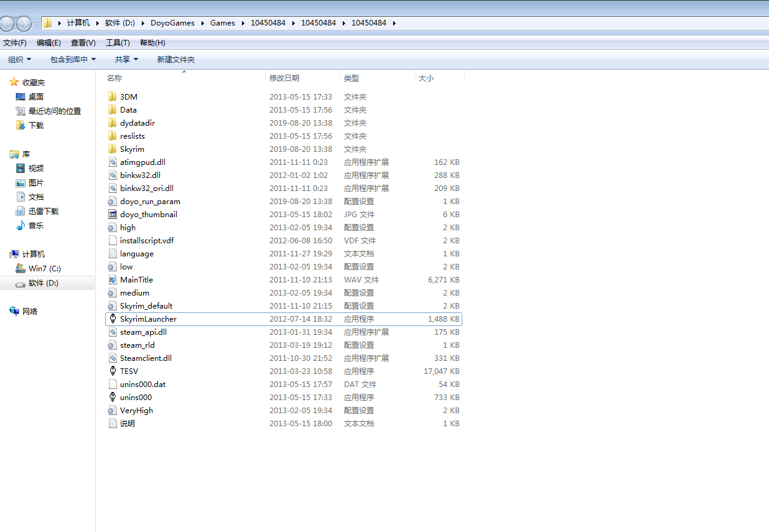Open 音乐 library in sidebar
The width and height of the screenshot is (769, 532).
click(x=35, y=225)
